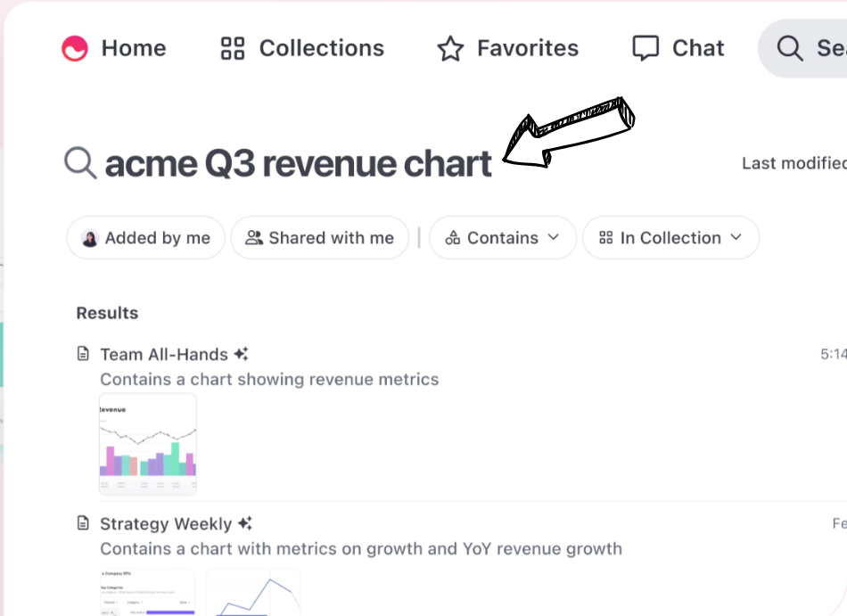Viewport: 847px width, 616px height.
Task: Click the magnifier icon beside the search query
Action: click(x=80, y=163)
